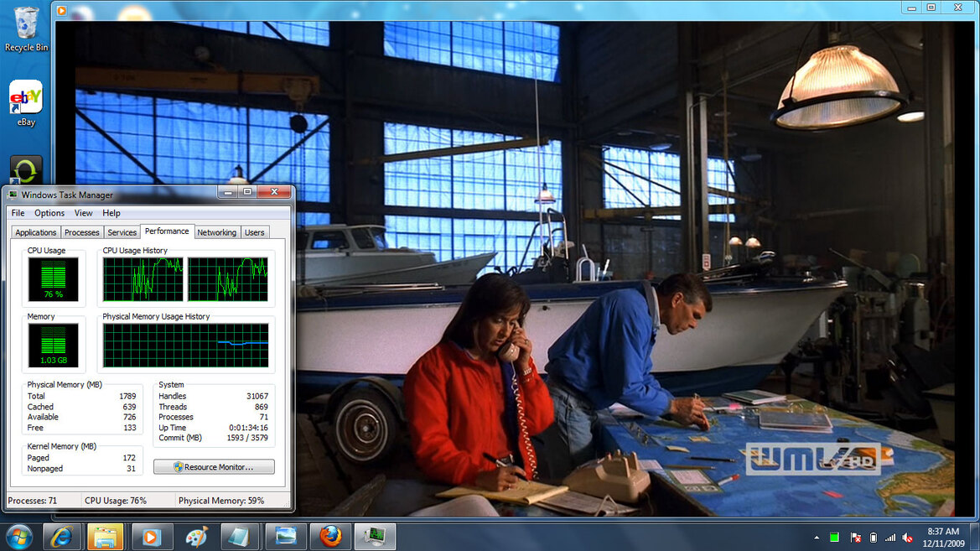Close the Windows Task Manager window

coord(274,192)
